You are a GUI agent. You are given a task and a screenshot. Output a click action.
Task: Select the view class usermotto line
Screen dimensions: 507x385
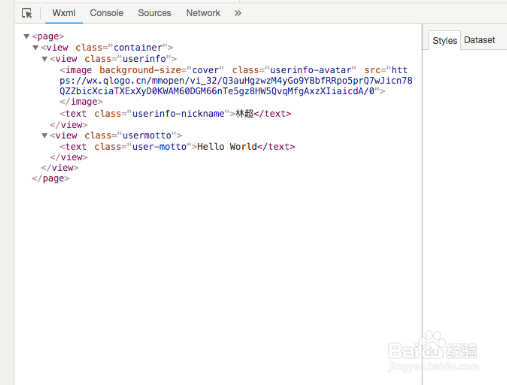tap(116, 135)
